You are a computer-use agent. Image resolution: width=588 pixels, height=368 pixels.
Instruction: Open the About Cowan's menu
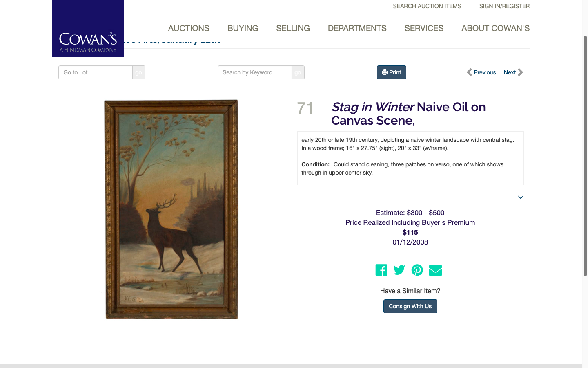coord(495,28)
